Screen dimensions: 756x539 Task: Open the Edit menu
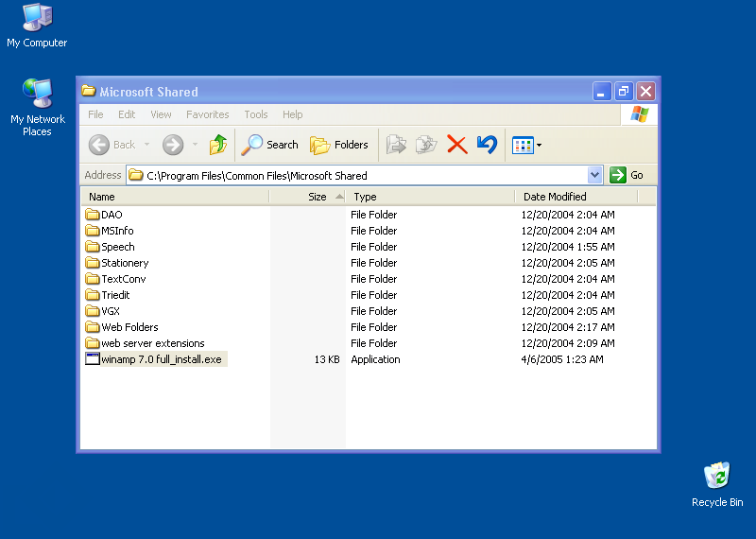point(127,114)
